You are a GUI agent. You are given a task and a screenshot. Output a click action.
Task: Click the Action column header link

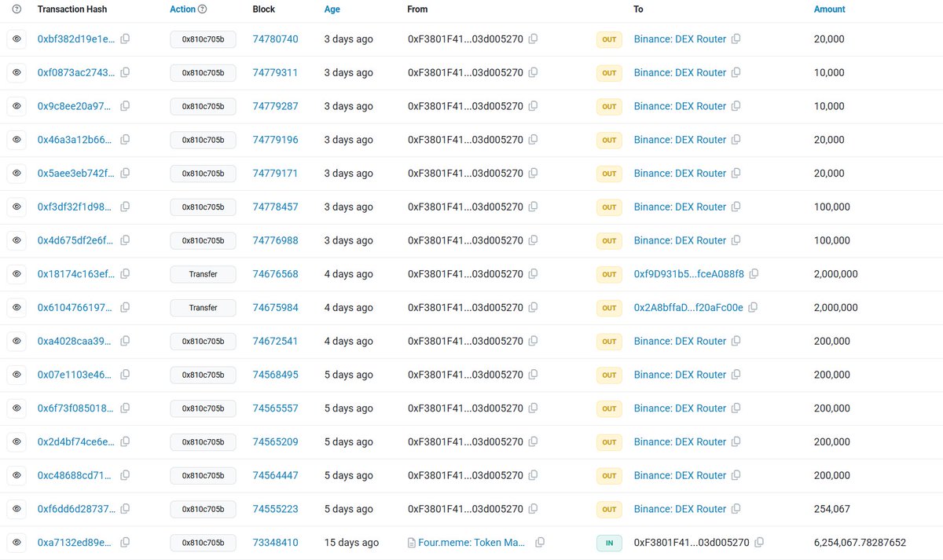coord(182,9)
